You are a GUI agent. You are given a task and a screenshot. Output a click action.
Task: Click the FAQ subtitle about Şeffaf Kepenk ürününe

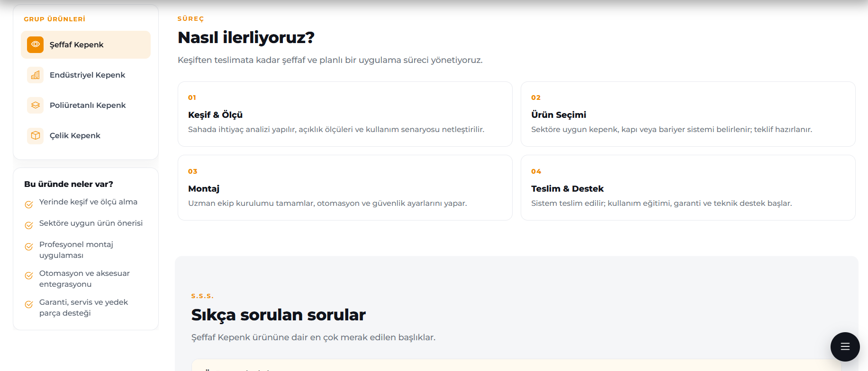(x=313, y=337)
